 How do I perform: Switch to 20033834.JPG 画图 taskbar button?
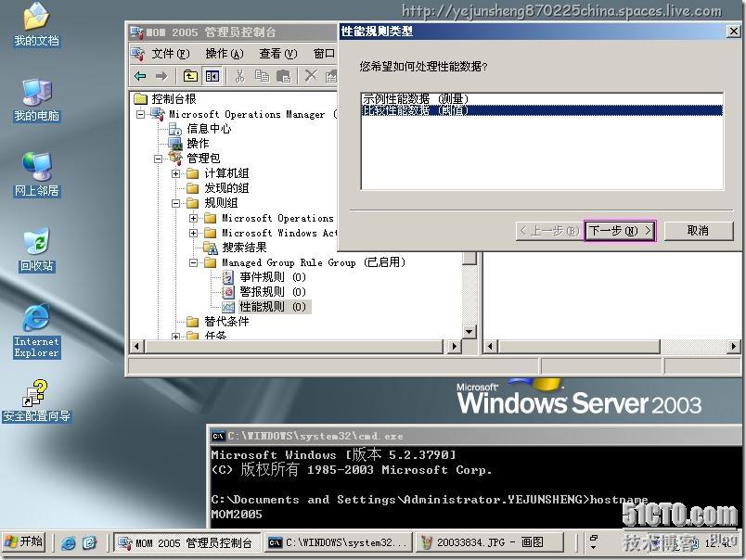click(489, 543)
